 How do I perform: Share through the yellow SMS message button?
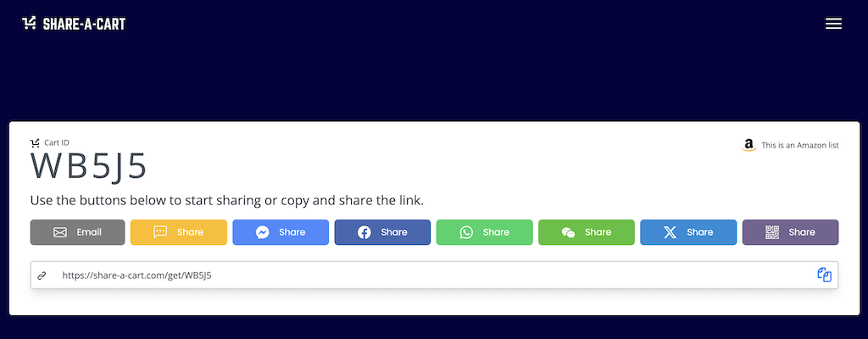(x=179, y=232)
